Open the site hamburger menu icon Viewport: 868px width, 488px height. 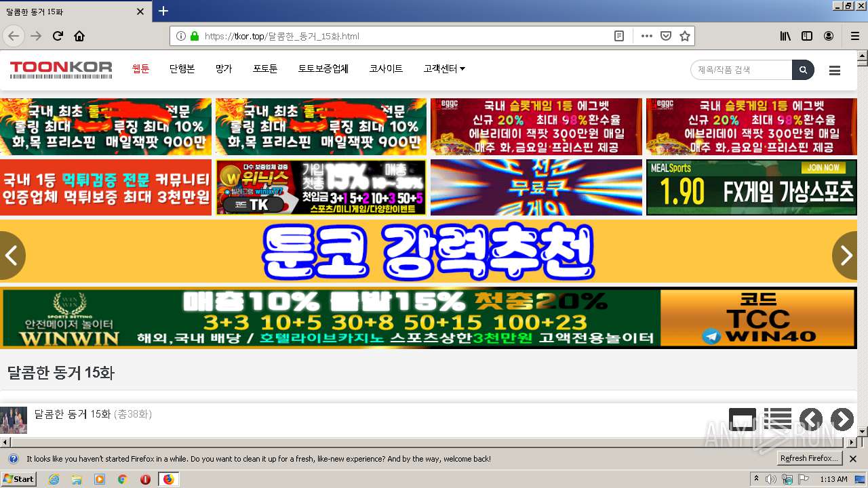tap(835, 70)
